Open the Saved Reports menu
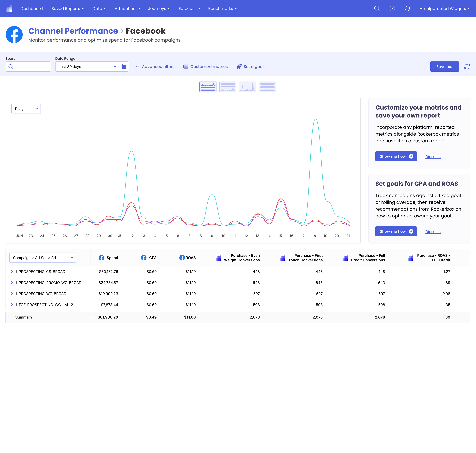Image resolution: width=476 pixels, height=453 pixels. (68, 8)
